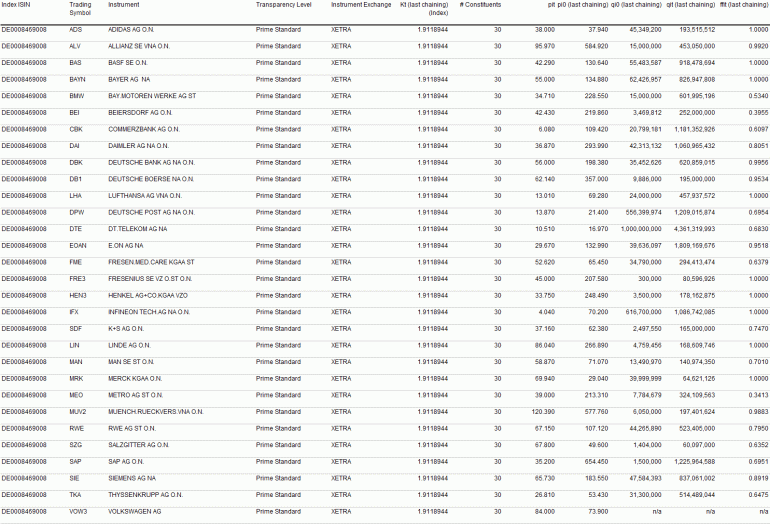Click the Index ISIN column header
Screen dimensions: 770x524
click(x=16, y=5)
